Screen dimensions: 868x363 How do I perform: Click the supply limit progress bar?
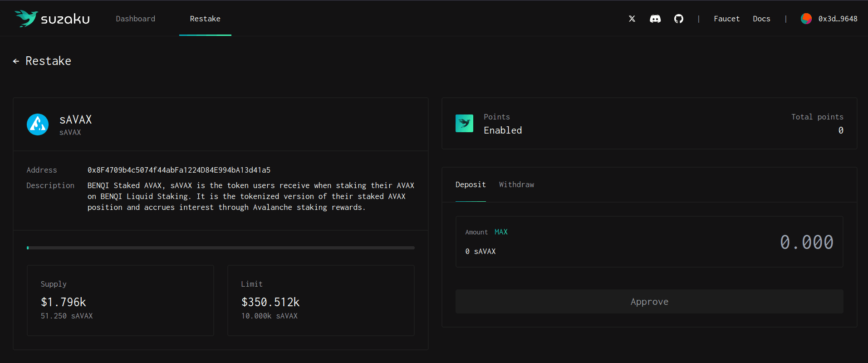tap(221, 248)
